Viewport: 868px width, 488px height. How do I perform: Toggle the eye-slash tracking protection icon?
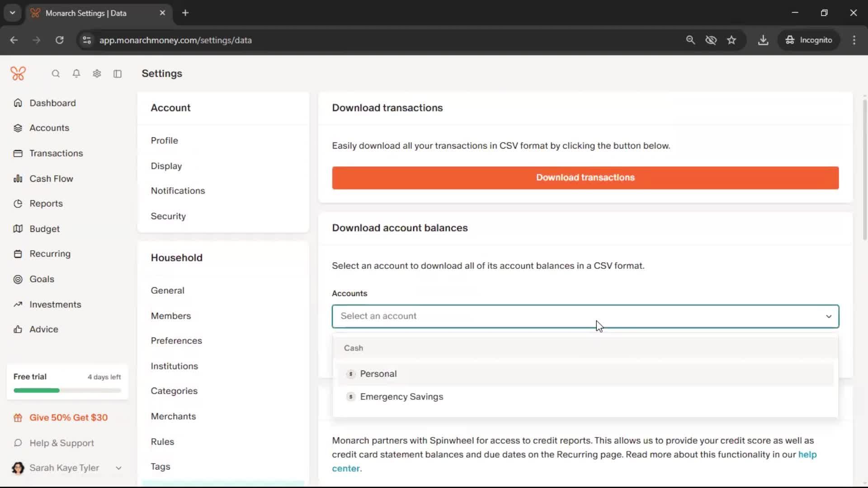click(x=711, y=40)
